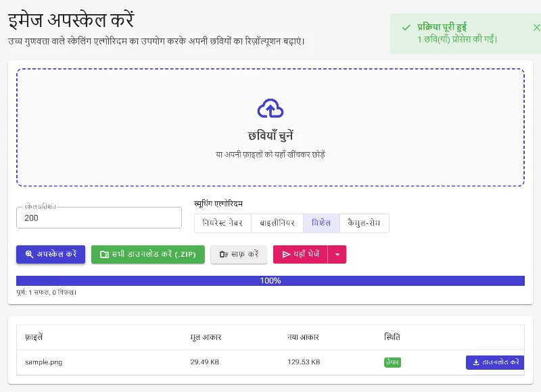Screen dimensions: 541x392
Task: Download all as ZIP with the green button
Action: coord(148,254)
